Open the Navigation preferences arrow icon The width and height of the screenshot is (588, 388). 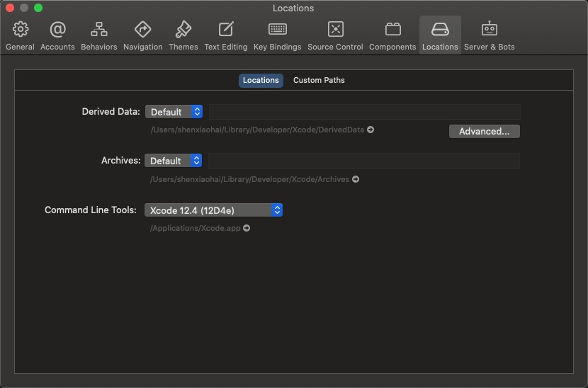coord(143,29)
